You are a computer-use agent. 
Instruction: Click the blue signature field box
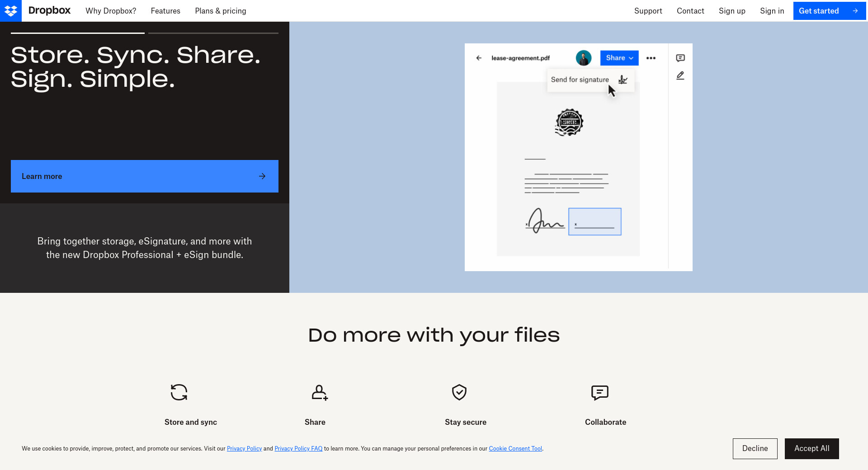pos(595,221)
